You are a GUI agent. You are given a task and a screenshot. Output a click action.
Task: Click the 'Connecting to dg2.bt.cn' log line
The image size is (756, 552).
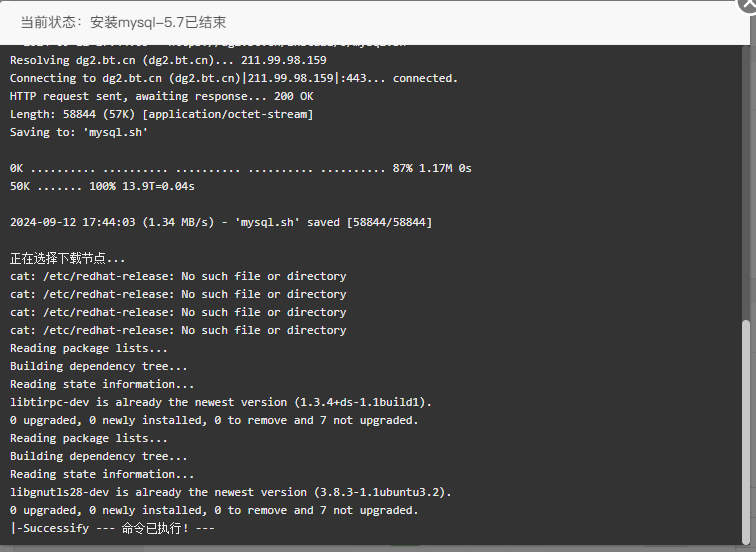click(233, 78)
